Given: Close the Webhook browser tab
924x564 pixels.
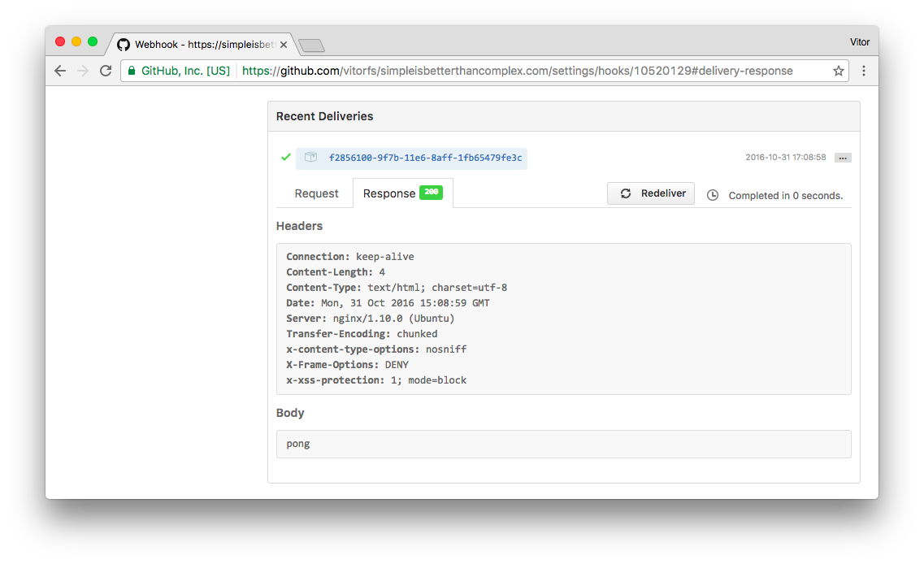Looking at the screenshot, I should (x=284, y=45).
